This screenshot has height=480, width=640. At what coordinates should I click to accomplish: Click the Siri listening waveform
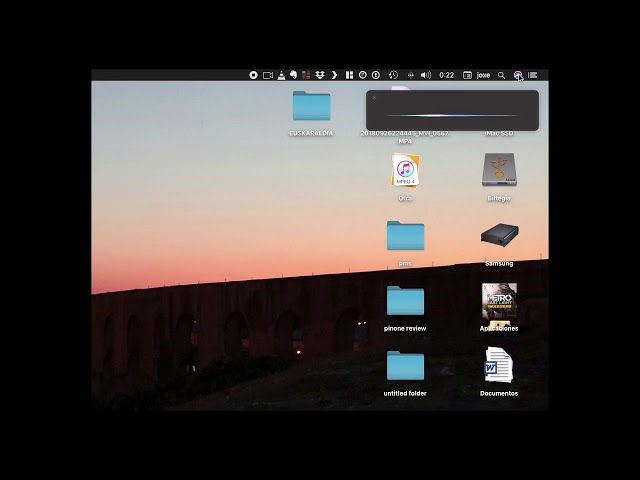tap(452, 116)
